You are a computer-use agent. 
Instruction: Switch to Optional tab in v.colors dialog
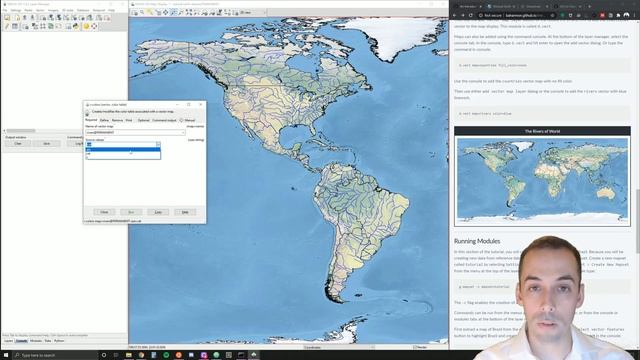(143, 120)
